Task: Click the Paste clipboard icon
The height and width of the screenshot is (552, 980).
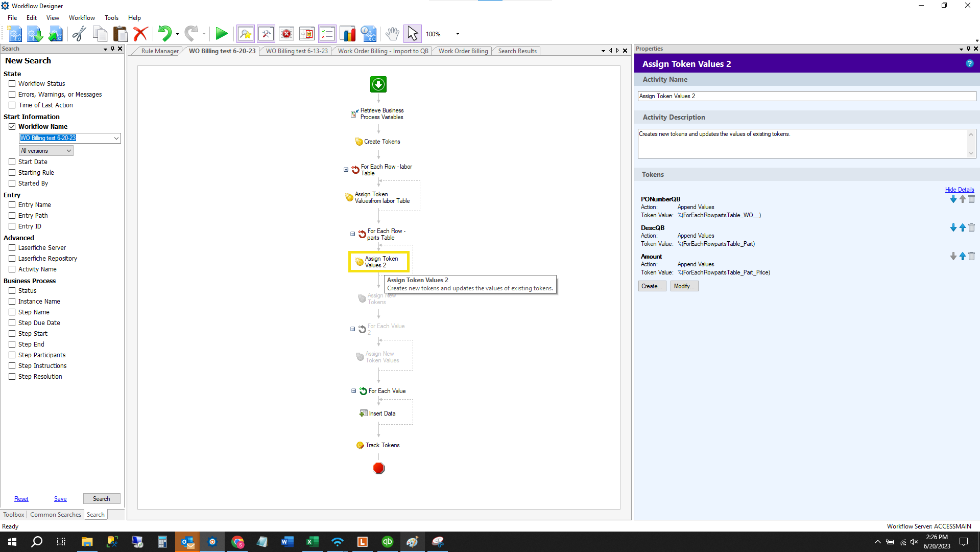Action: click(x=120, y=34)
